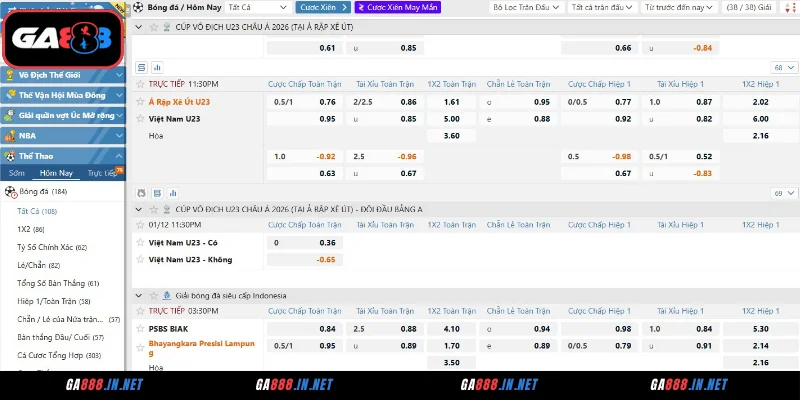Viewport: 800px width, 400px height.
Task: Click the 1.61 odds for Á Rập Xê Út U23
Action: click(x=451, y=102)
